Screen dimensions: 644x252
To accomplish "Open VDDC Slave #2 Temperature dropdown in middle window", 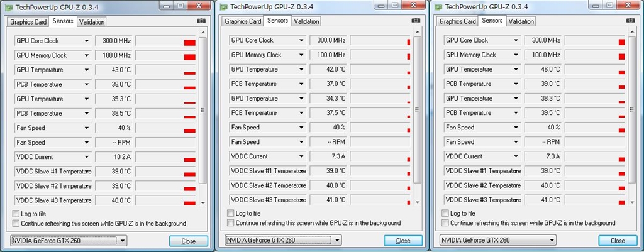I will tap(268, 185).
